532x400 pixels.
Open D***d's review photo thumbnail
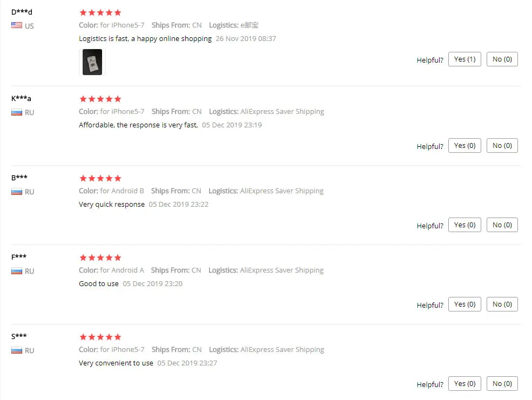click(x=92, y=62)
